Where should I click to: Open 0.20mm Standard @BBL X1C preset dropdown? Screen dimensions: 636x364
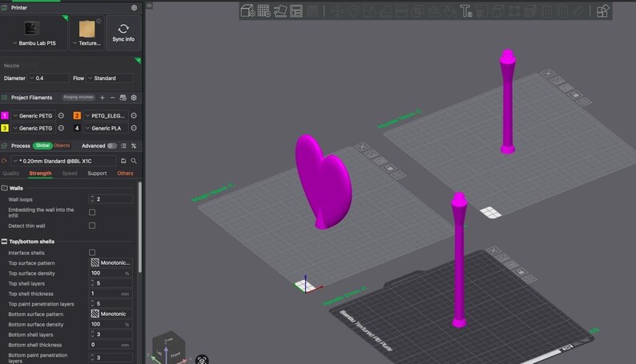(x=63, y=161)
